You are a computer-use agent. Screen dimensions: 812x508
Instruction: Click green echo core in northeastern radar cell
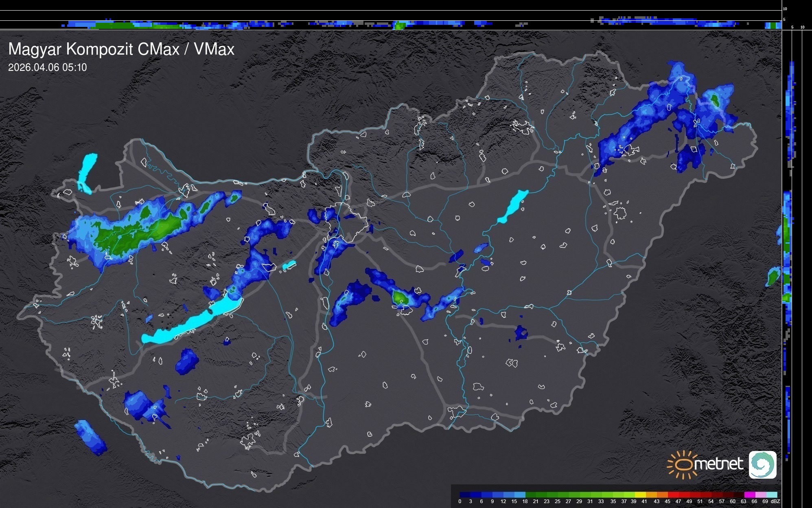tap(715, 99)
